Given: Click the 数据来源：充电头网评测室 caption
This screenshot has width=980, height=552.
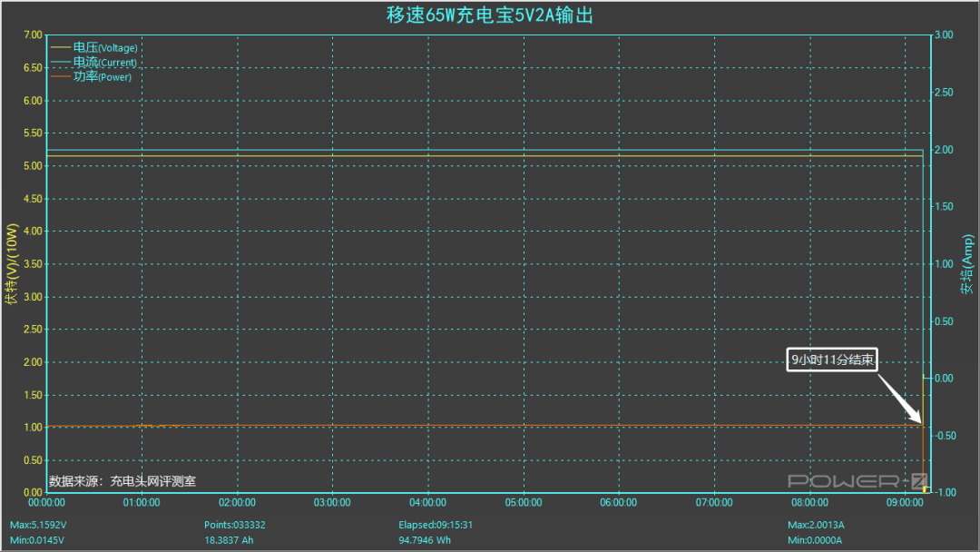Looking at the screenshot, I should (x=122, y=481).
